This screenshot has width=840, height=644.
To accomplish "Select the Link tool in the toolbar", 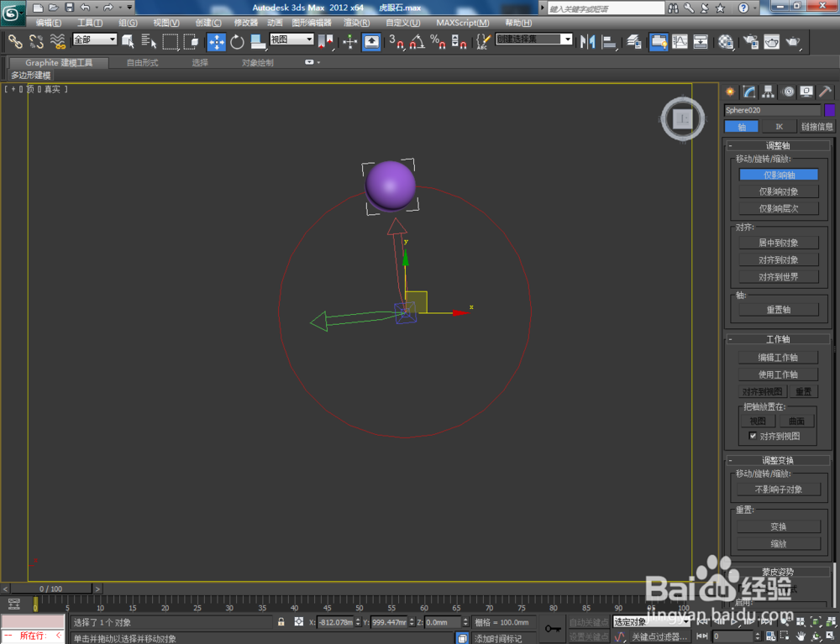I will pos(15,41).
